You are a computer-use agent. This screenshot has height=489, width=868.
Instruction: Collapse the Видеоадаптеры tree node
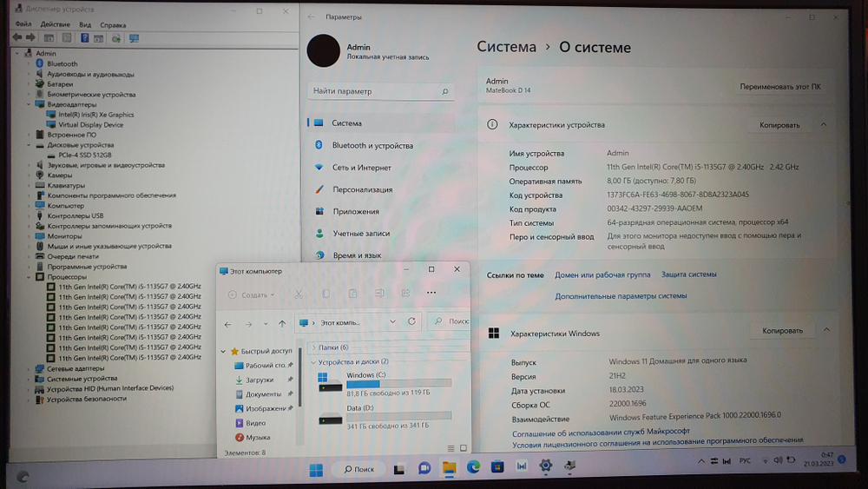[x=29, y=104]
